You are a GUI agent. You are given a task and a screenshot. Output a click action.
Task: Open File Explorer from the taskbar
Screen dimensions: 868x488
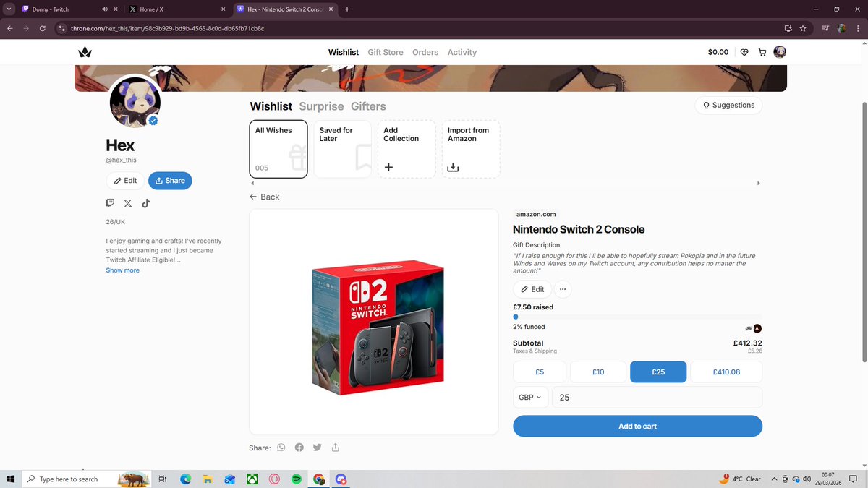[x=207, y=479]
